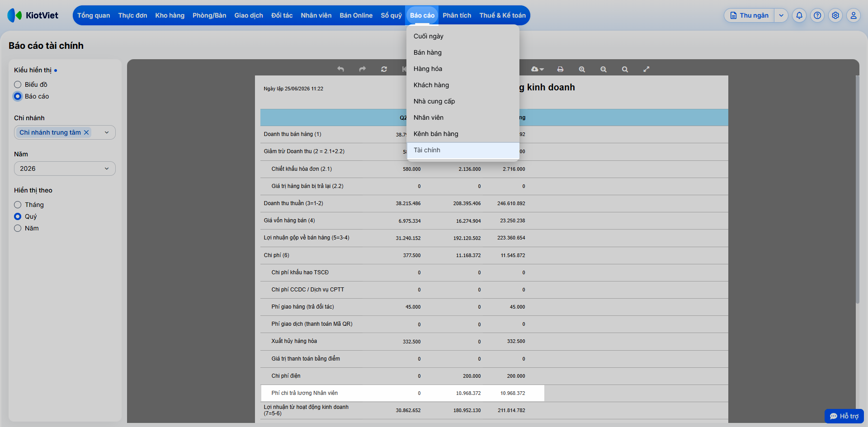Click Chi phí điện row label
868x427 pixels.
coord(286,376)
